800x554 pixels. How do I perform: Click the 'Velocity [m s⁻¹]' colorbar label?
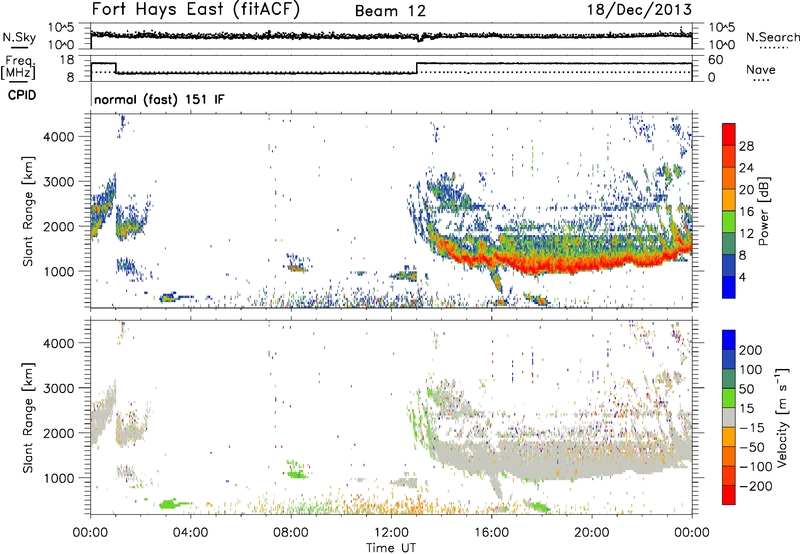782,417
